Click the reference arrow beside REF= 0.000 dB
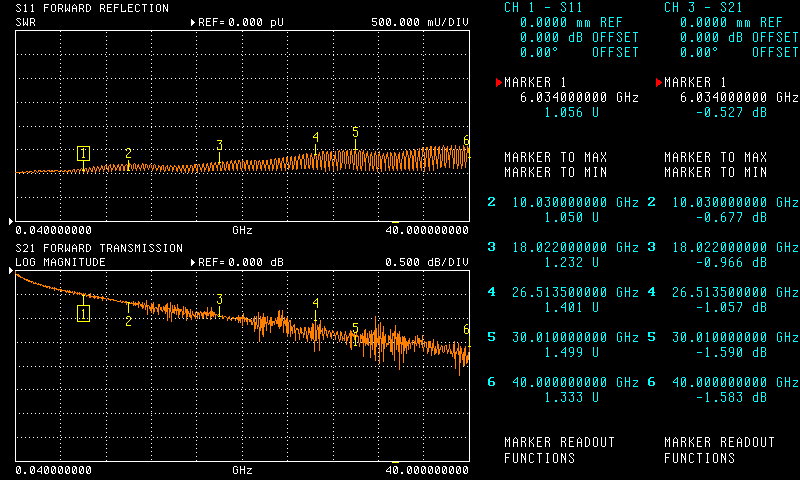The image size is (800, 480). click(192, 262)
